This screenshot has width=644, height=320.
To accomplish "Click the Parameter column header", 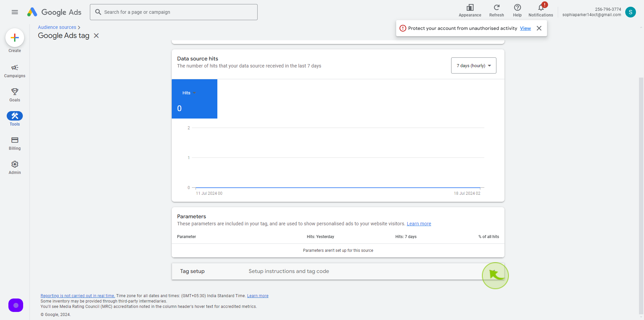I will click(186, 237).
